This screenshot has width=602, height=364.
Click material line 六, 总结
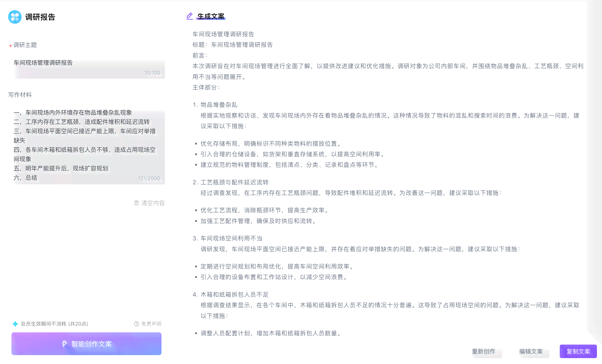coord(25,178)
